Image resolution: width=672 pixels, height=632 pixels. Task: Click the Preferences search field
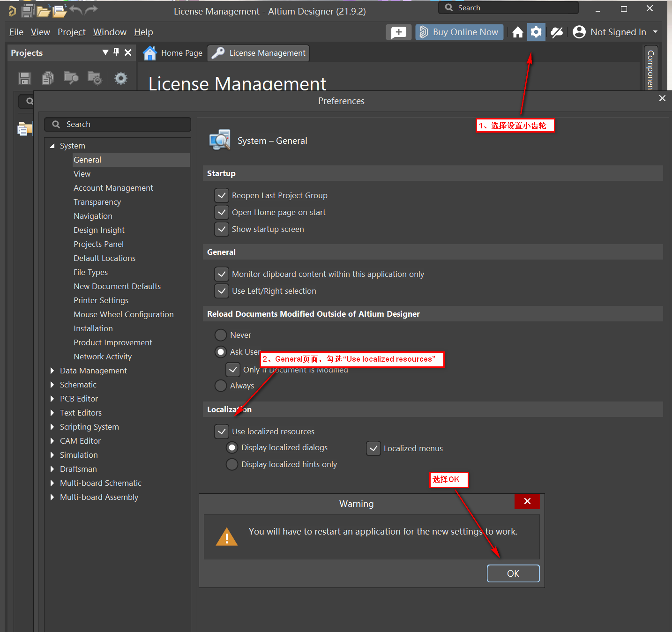[118, 124]
